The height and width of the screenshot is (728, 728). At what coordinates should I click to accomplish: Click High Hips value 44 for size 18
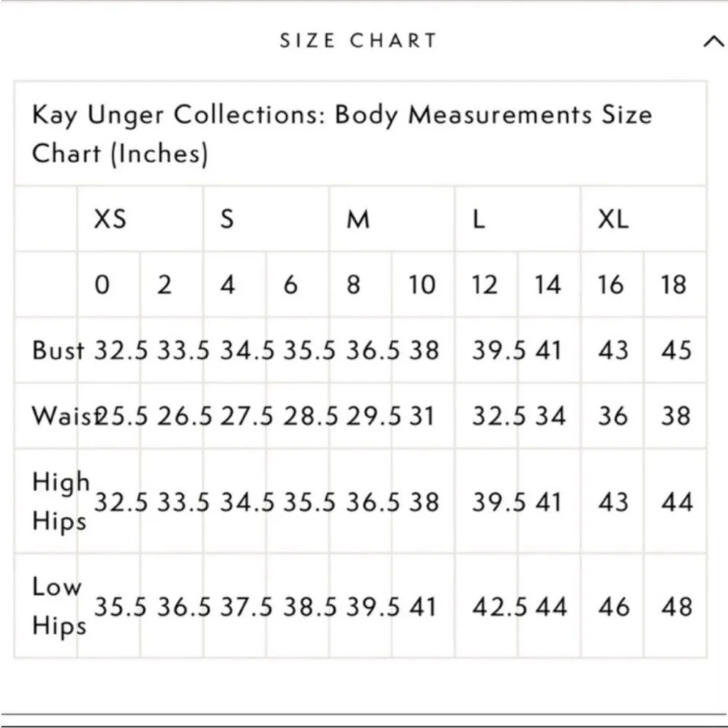point(676,502)
